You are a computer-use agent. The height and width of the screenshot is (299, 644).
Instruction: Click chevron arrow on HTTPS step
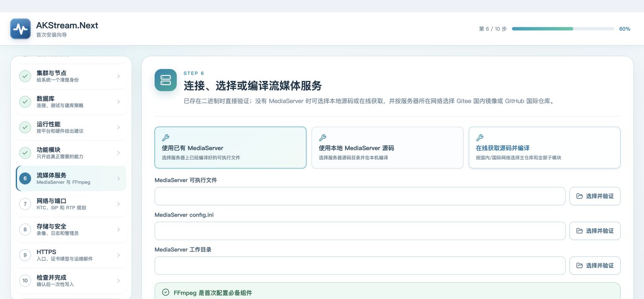coord(118,255)
